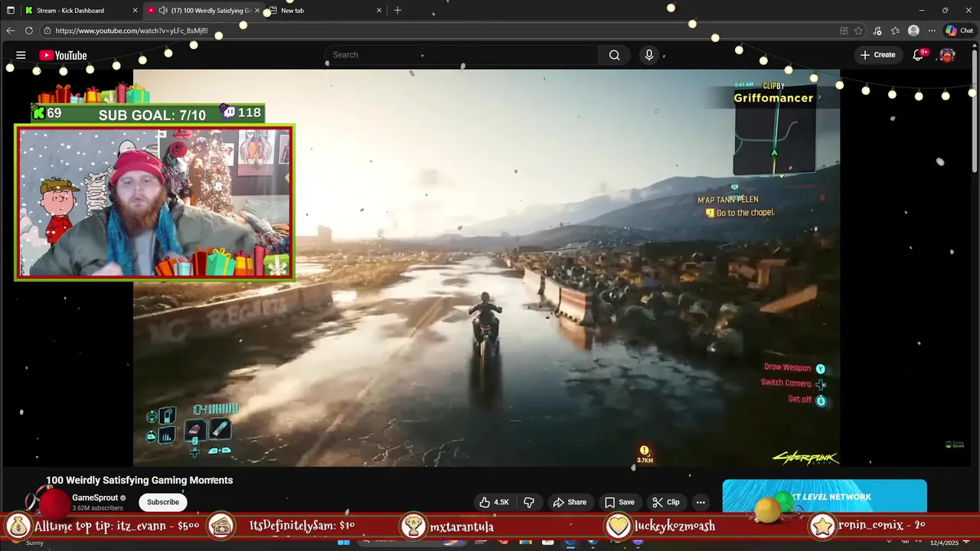Open a new browser tab plus
This screenshot has width=980, height=551.
tap(397, 11)
